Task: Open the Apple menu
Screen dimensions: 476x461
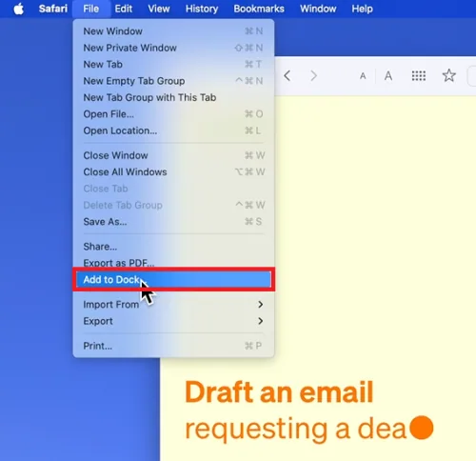Action: (19, 9)
